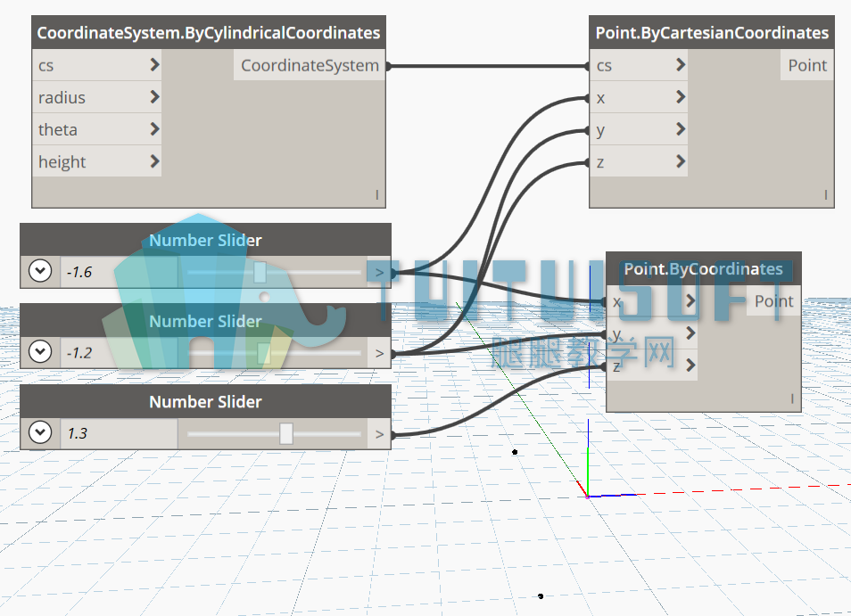Select the y input of Point.ByCartesianCoordinates

639,129
